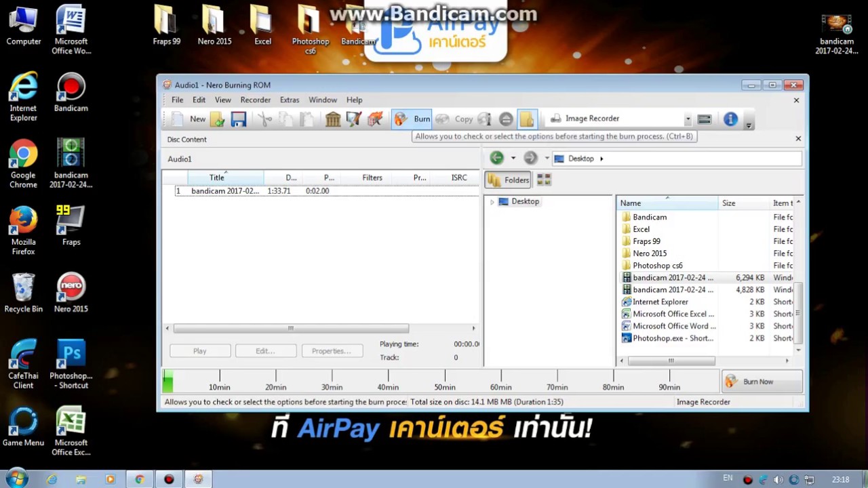
Task: Open Google Chrome from the taskbar
Action: point(140,479)
